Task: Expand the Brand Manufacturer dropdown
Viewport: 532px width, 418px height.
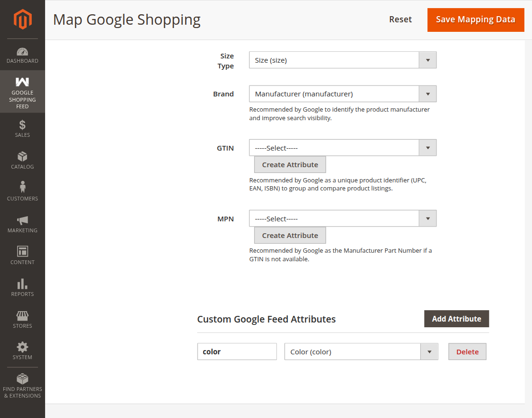Action: click(342, 94)
